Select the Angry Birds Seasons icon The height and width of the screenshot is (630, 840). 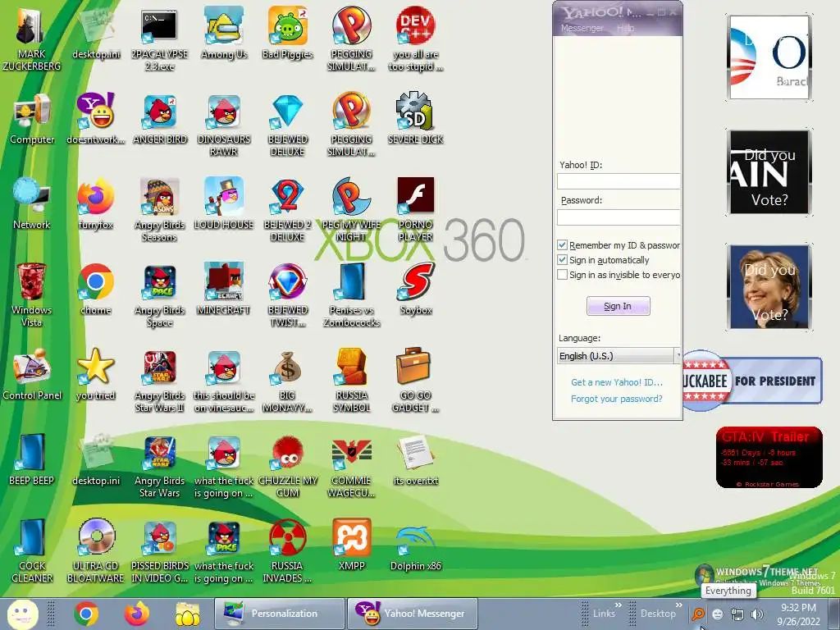[160, 210]
